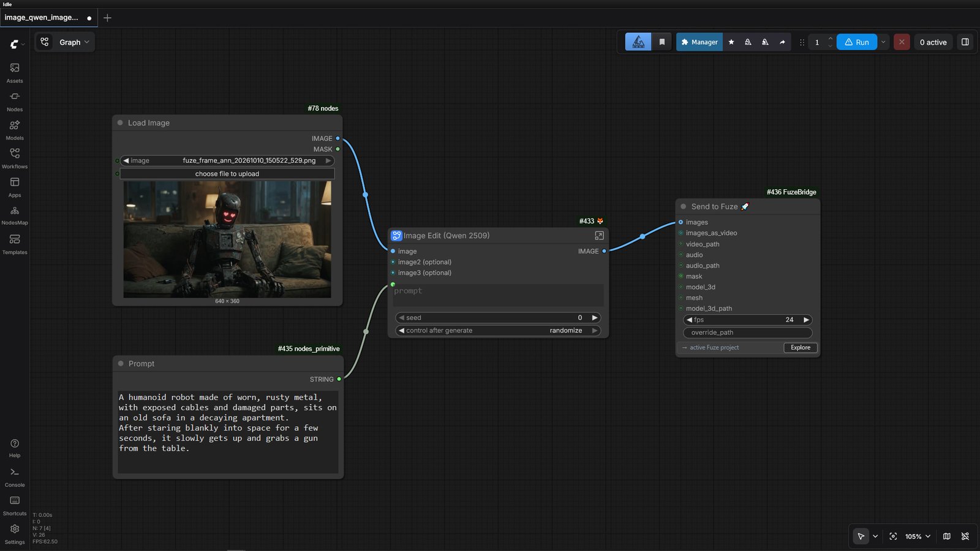Click the share arrow icon in toolbar
This screenshot has width=980, height=551.
(782, 42)
